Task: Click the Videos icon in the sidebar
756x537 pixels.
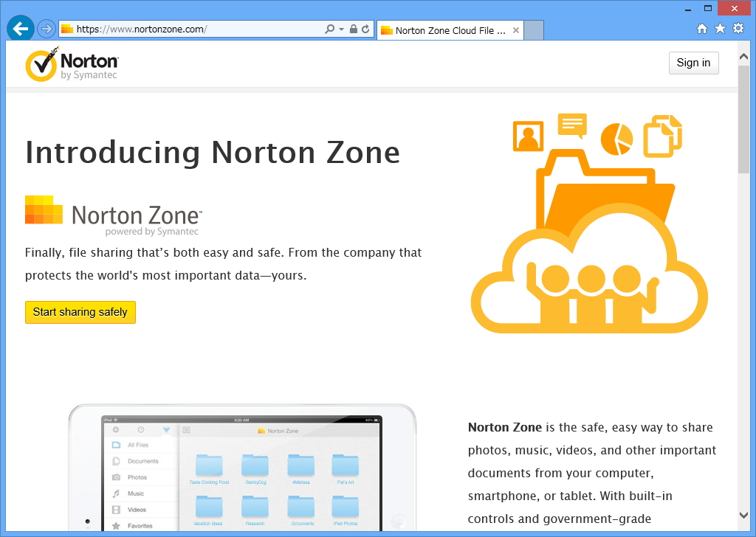Action: point(115,510)
